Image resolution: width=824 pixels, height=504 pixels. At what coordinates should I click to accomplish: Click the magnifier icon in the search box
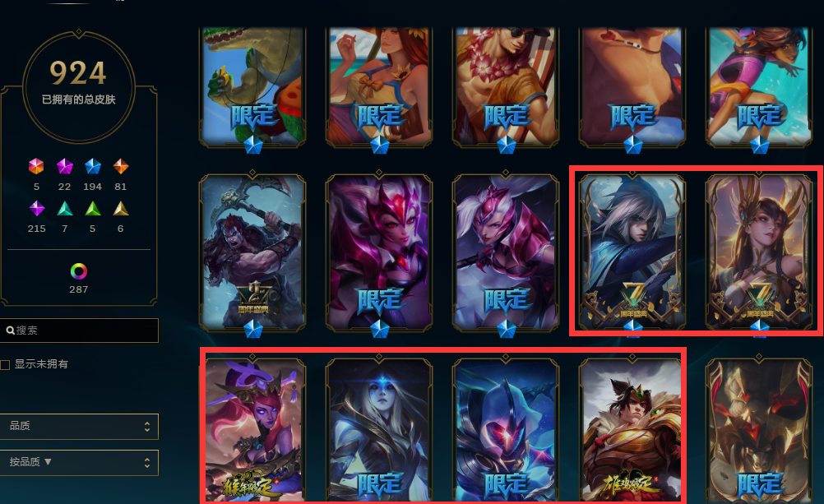(10, 331)
